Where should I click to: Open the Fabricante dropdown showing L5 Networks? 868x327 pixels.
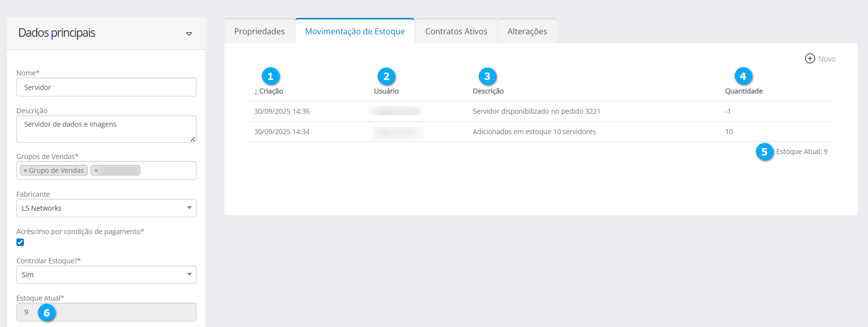coord(106,208)
